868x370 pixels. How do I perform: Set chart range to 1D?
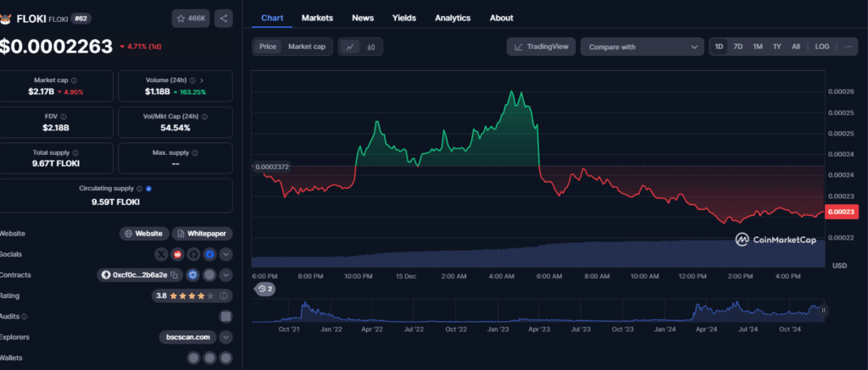pyautogui.click(x=719, y=47)
